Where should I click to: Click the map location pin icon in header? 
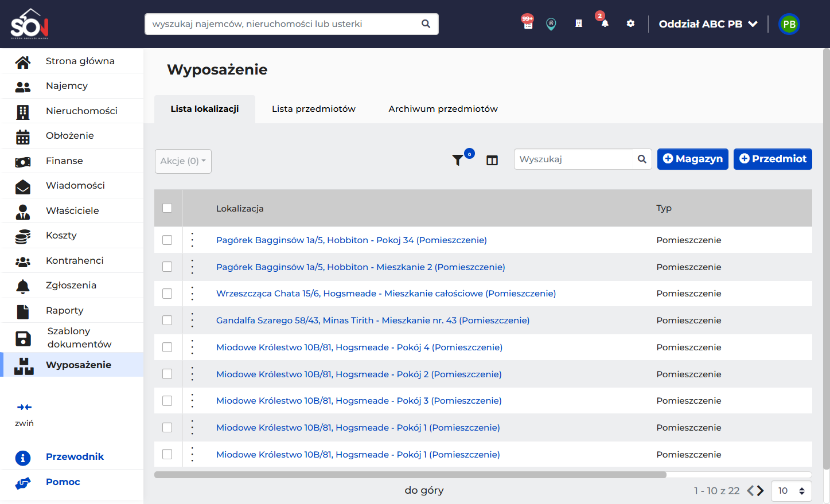(x=551, y=24)
